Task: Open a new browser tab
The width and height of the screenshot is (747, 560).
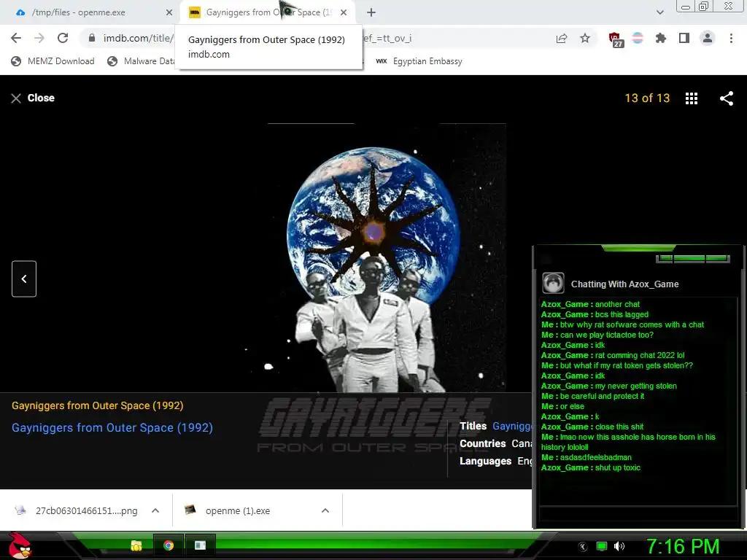Action: (x=371, y=13)
